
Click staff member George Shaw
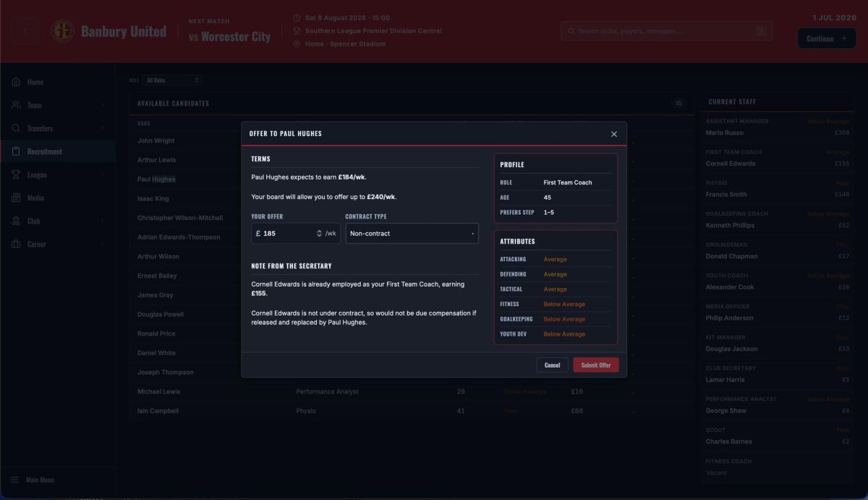pos(726,410)
